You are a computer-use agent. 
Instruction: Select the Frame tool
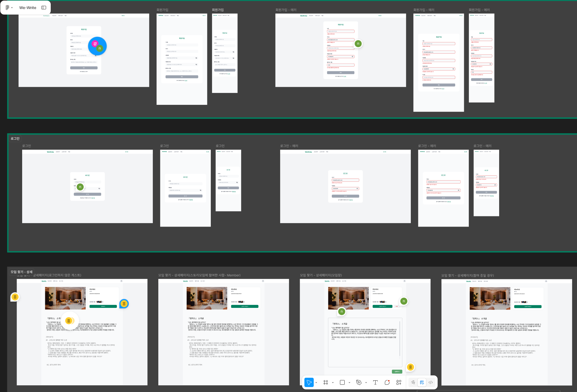tap(326, 382)
